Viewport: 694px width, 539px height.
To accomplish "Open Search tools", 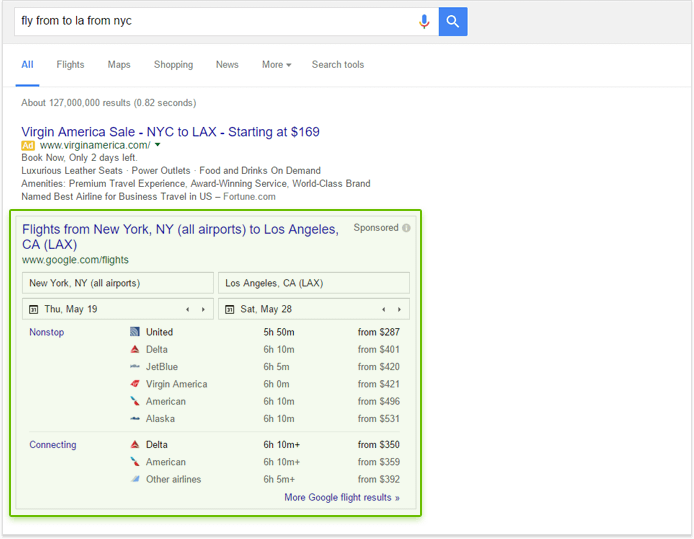I will click(338, 65).
